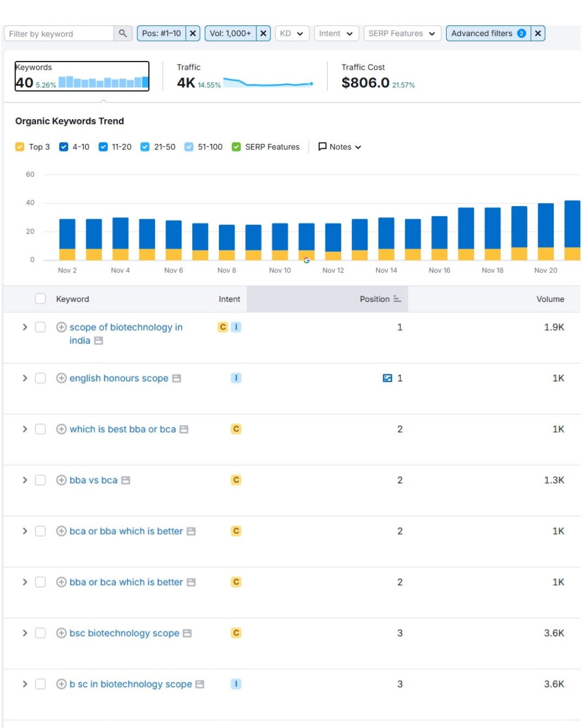Open the 'bca or bba which is better' link
The height and width of the screenshot is (728, 582).
click(x=126, y=531)
